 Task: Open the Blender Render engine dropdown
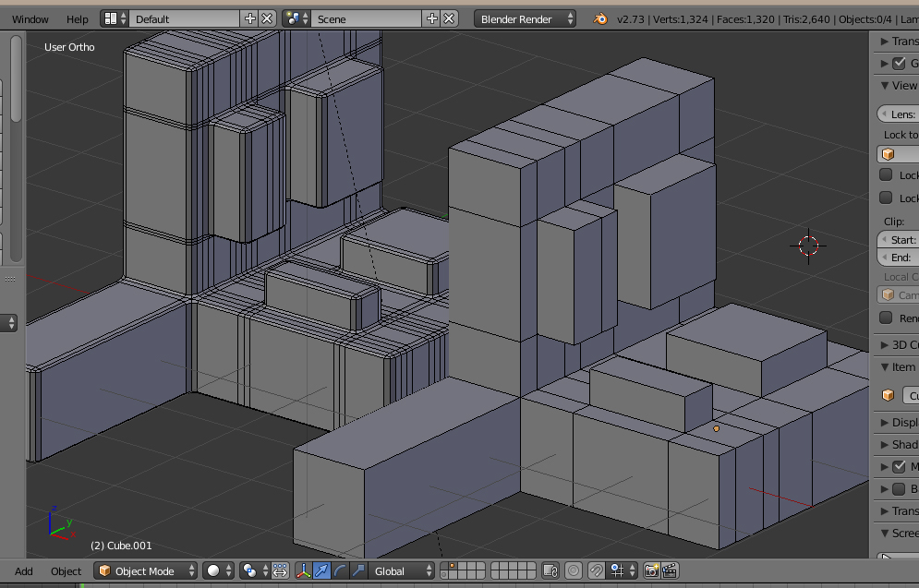tap(526, 18)
